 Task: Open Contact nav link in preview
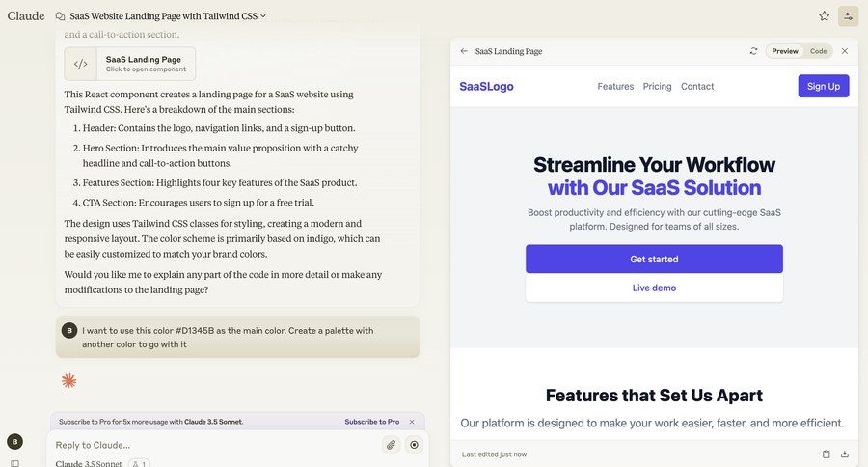pyautogui.click(x=697, y=87)
